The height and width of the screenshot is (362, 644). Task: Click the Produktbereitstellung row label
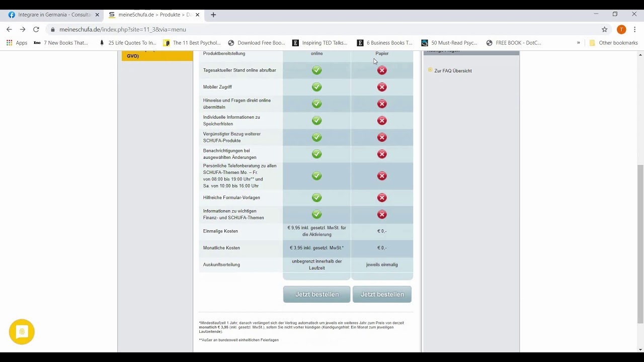point(224,53)
